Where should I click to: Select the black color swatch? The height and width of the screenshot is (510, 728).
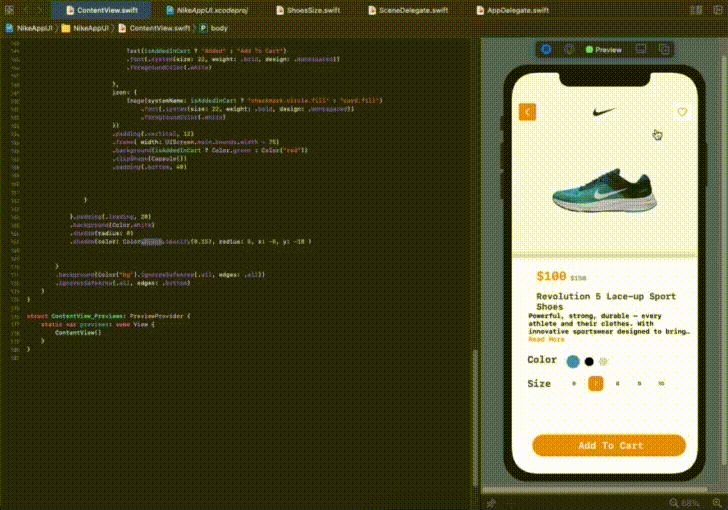click(x=589, y=361)
